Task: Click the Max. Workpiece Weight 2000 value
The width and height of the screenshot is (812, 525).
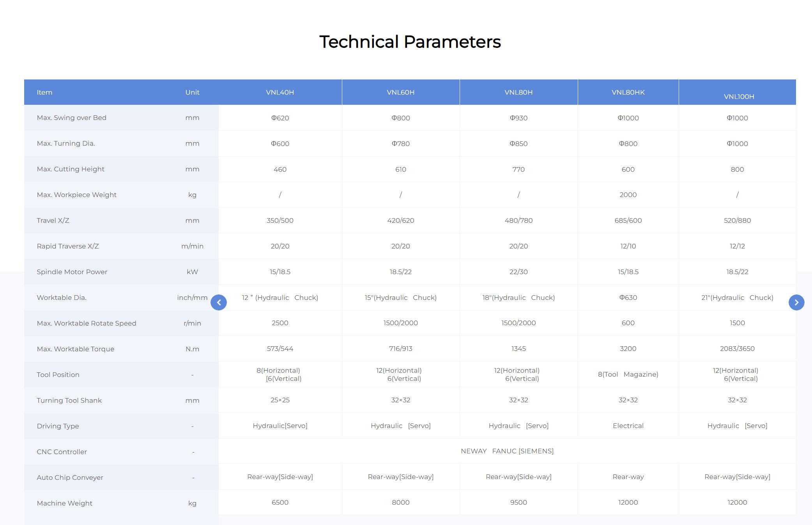Action: 628,195
